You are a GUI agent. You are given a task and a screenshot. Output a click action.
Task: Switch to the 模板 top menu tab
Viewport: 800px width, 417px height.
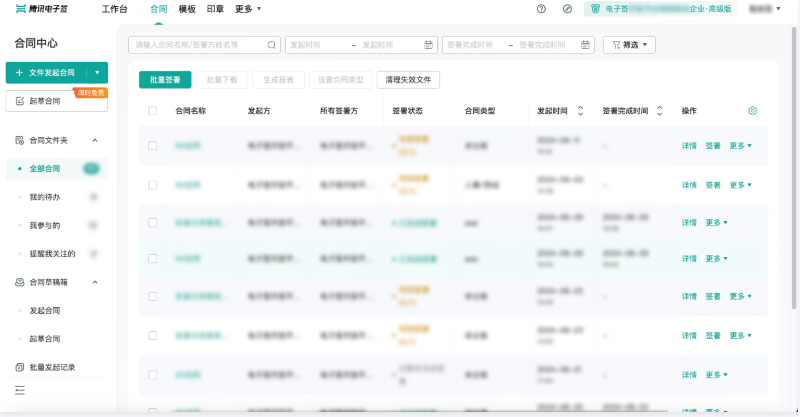click(x=187, y=9)
